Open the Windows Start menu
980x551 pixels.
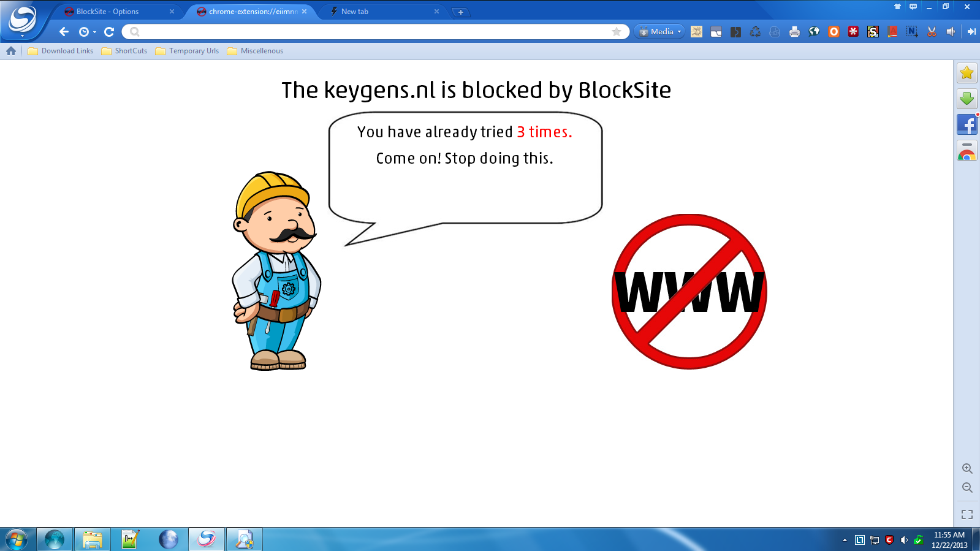pyautogui.click(x=17, y=539)
